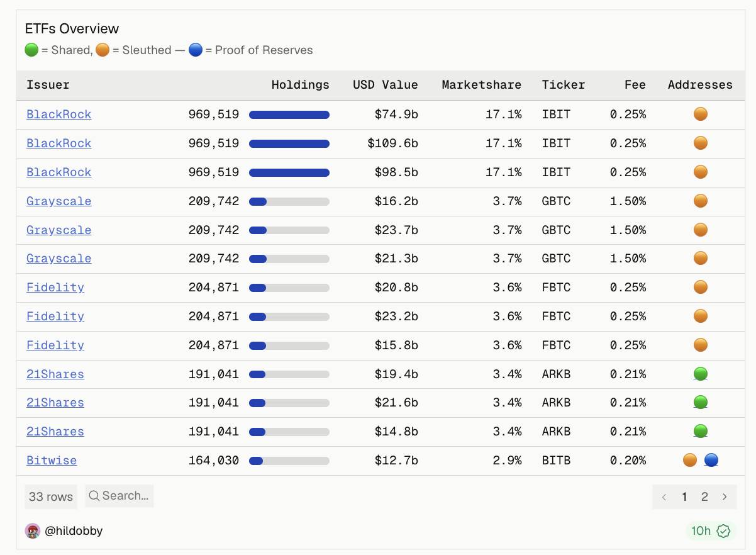The height and width of the screenshot is (555, 756).
Task: Sort table by Holdings column header
Action: pos(300,85)
